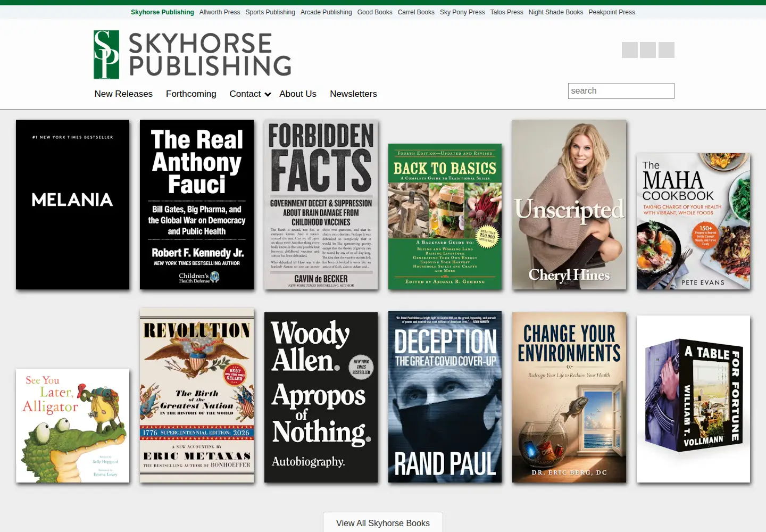Open A Table for Fortune box set
Viewport: 766px width, 532px height.
pos(693,399)
